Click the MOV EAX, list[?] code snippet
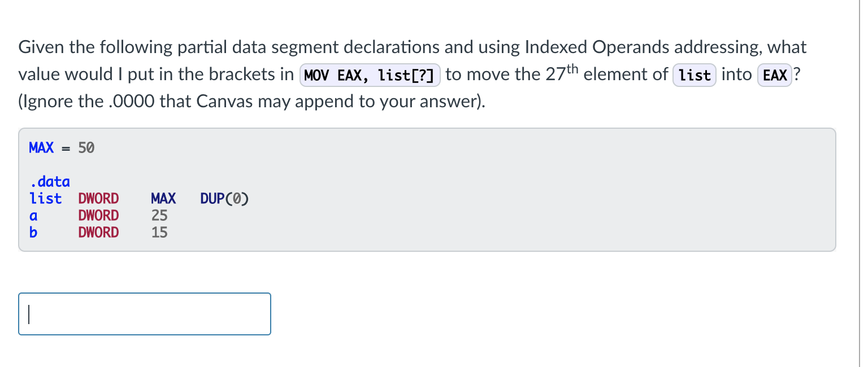The height and width of the screenshot is (367, 868). tap(370, 75)
